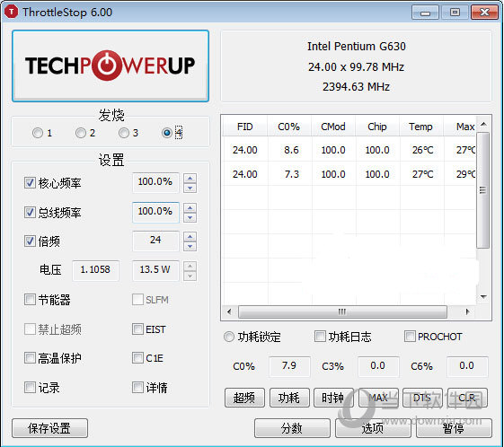The image size is (504, 447).
Task: Open the 功耗 button
Action: coord(289,398)
